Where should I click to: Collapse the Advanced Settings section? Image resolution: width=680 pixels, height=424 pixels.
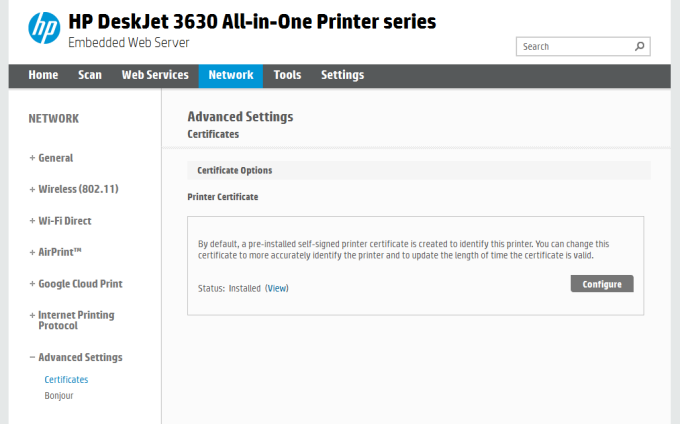point(80,357)
